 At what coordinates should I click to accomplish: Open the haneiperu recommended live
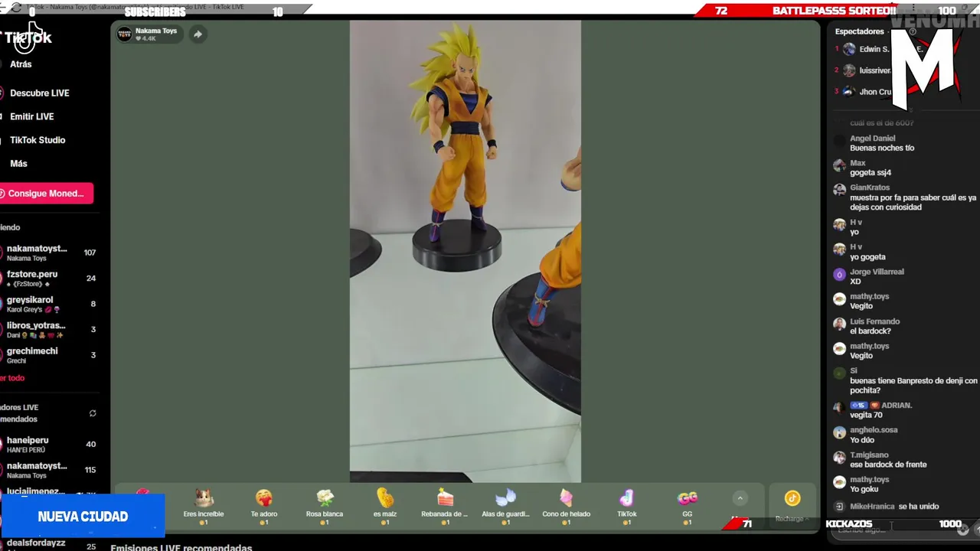pos(50,445)
